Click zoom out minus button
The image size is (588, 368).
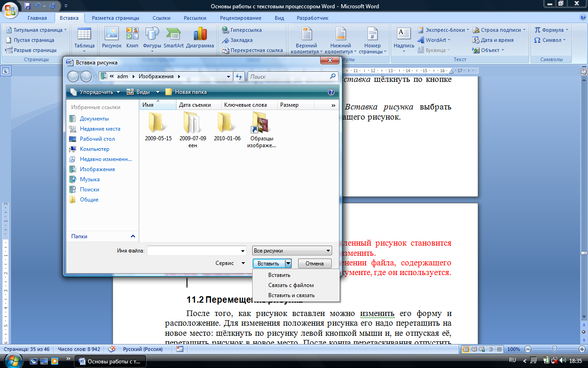pyautogui.click(x=528, y=349)
